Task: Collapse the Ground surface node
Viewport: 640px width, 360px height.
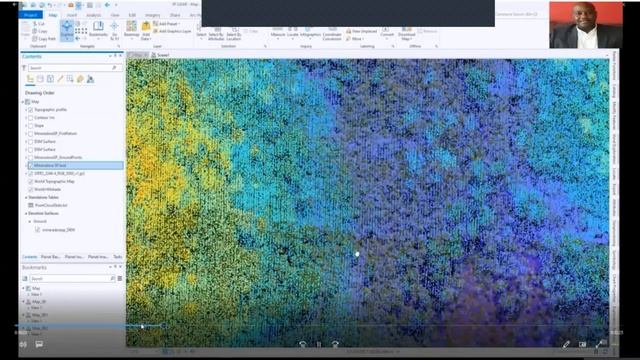Action: [x=30, y=222]
